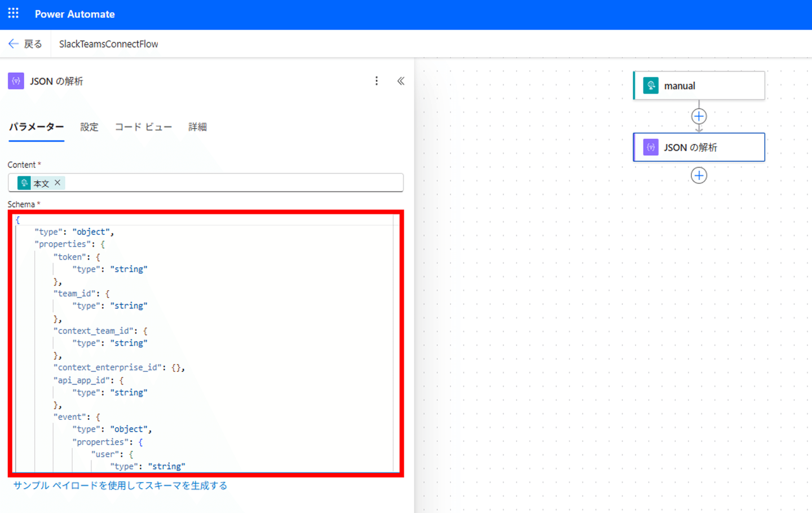The width and height of the screenshot is (812, 513).
Task: Click the JSON の解析 panel title text
Action: pyautogui.click(x=56, y=81)
